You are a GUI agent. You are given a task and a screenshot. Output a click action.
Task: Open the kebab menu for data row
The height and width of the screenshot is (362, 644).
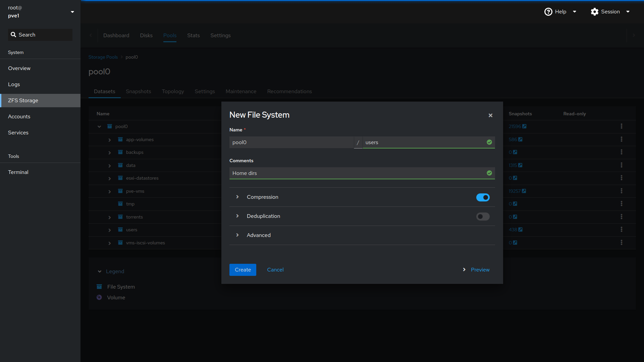click(622, 165)
